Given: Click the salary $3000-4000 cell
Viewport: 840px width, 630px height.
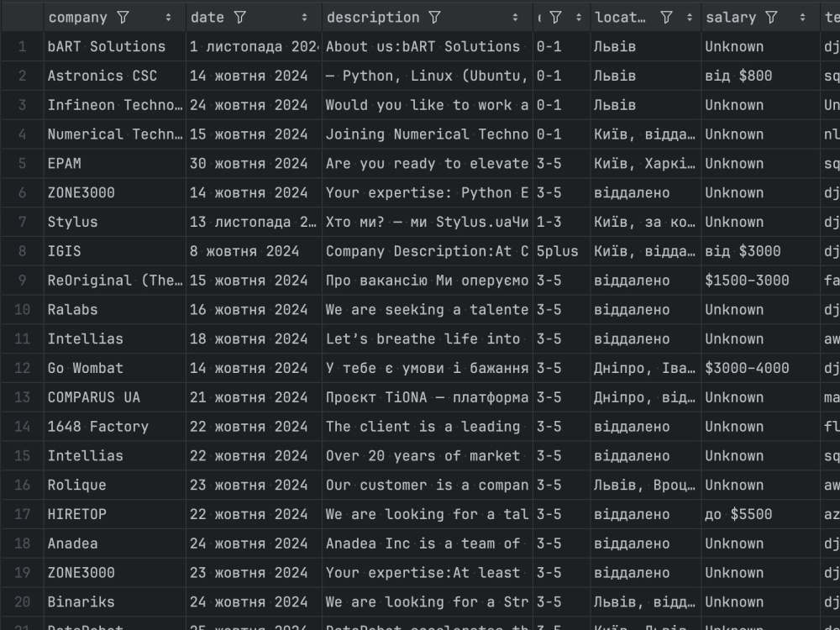Looking at the screenshot, I should pyautogui.click(x=760, y=368).
